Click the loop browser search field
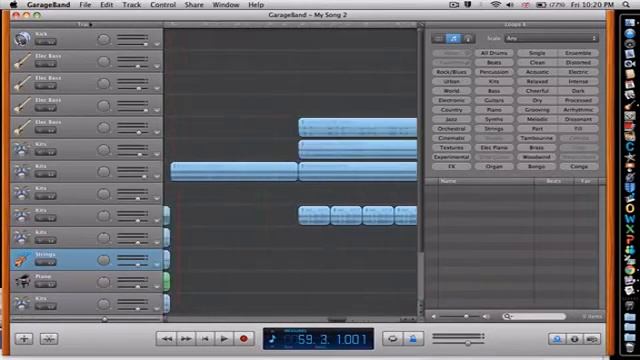The width and height of the screenshot is (640, 360). 534,316
